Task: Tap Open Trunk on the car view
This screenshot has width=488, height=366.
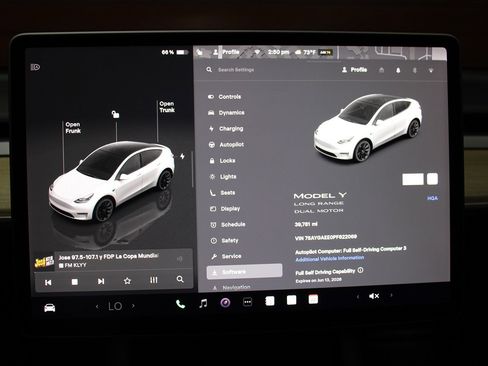Action: click(167, 107)
